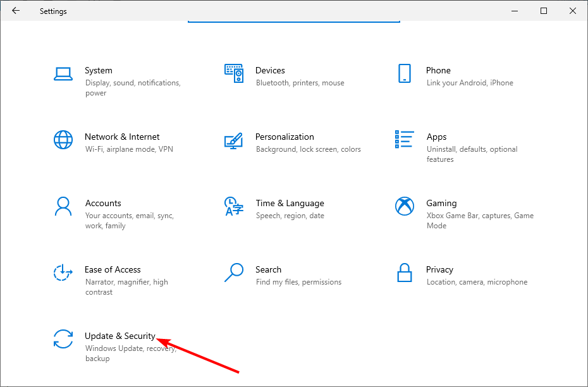Click the Update & Security sync icon
Screen dimensions: 588x387
[63, 339]
